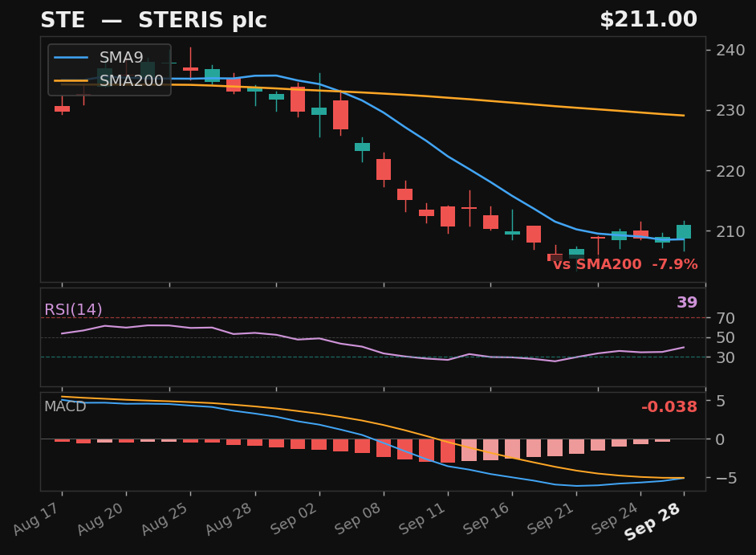Click the 210 price axis label
The width and height of the screenshot is (756, 555).
tap(730, 231)
